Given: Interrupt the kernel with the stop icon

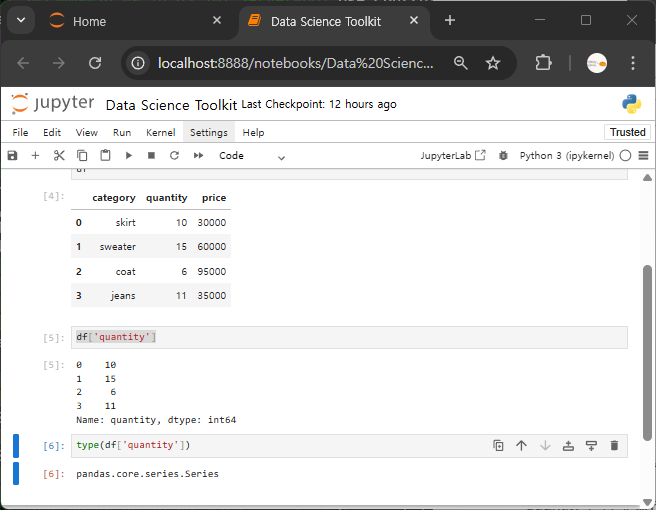Looking at the screenshot, I should tap(151, 156).
